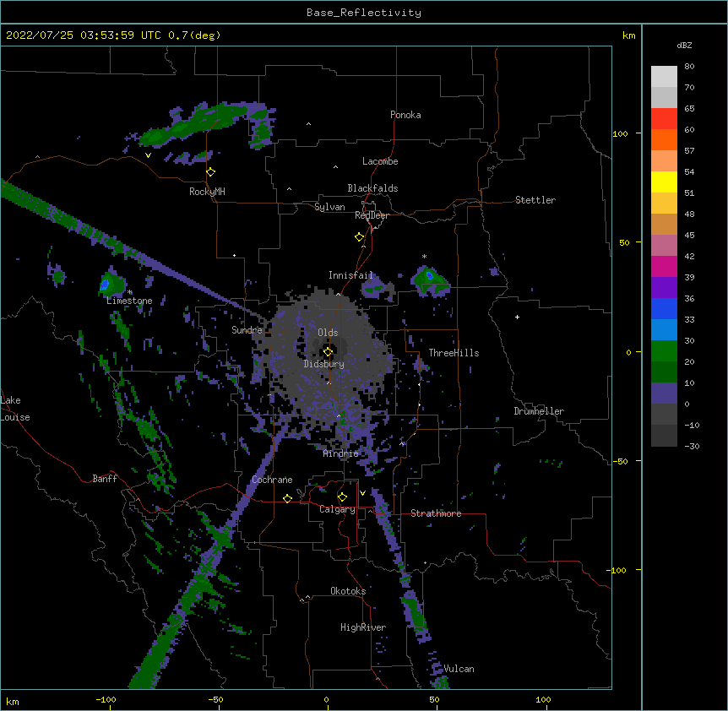Click the yellow diamond marker below Cochrane
This screenshot has height=711, width=728.
point(287,498)
